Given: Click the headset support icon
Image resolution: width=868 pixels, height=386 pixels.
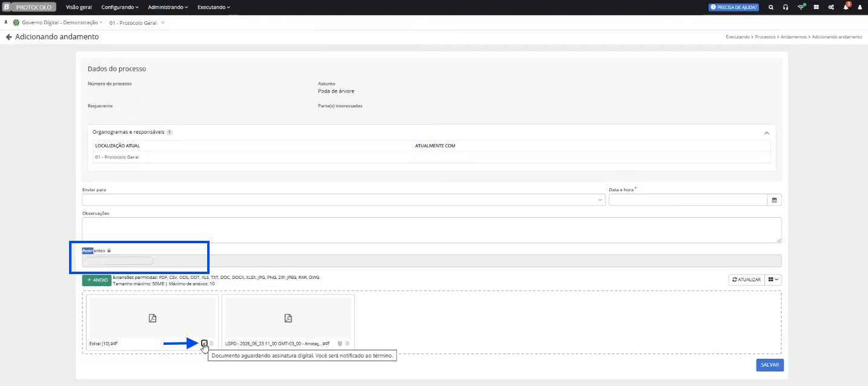Looking at the screenshot, I should click(x=786, y=7).
